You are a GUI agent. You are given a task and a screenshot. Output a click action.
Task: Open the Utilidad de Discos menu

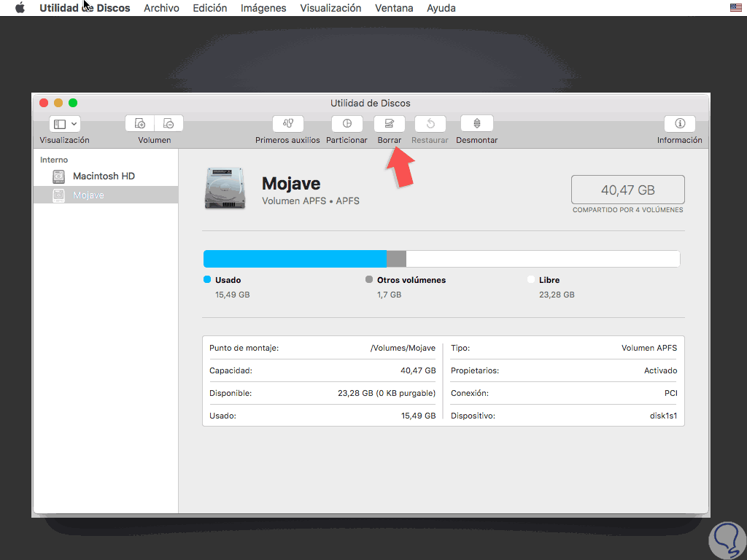[x=85, y=8]
